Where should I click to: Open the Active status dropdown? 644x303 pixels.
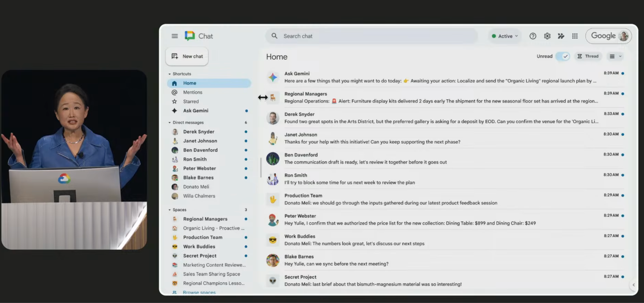point(505,36)
